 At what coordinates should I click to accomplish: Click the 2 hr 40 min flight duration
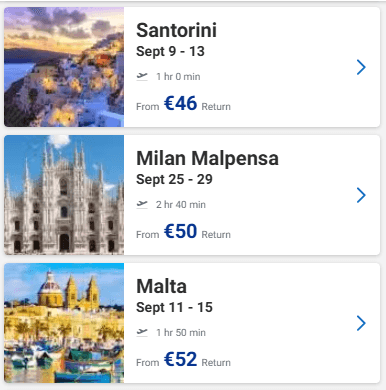coord(181,205)
